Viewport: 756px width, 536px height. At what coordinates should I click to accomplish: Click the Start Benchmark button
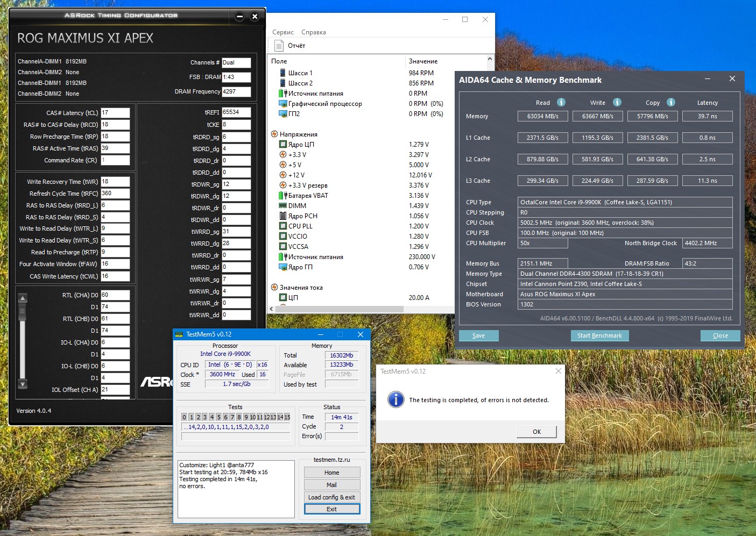[x=599, y=335]
